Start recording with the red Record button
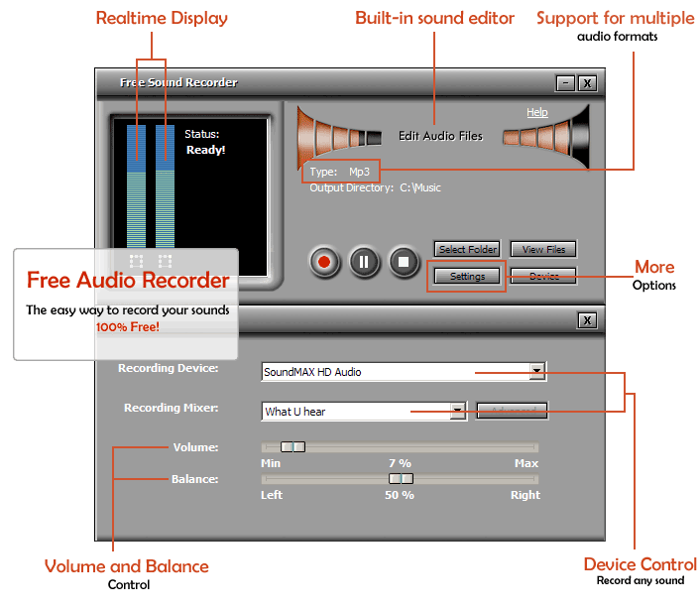 [324, 263]
